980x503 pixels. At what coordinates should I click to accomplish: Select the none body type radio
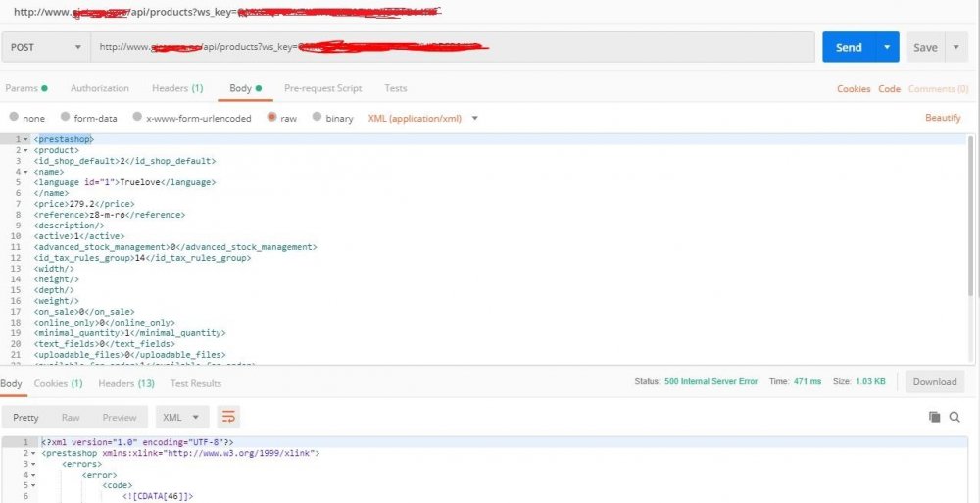pyautogui.click(x=14, y=117)
